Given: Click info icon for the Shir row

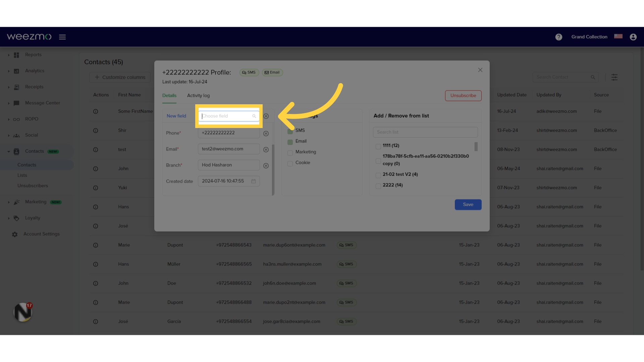Looking at the screenshot, I should coord(96,130).
